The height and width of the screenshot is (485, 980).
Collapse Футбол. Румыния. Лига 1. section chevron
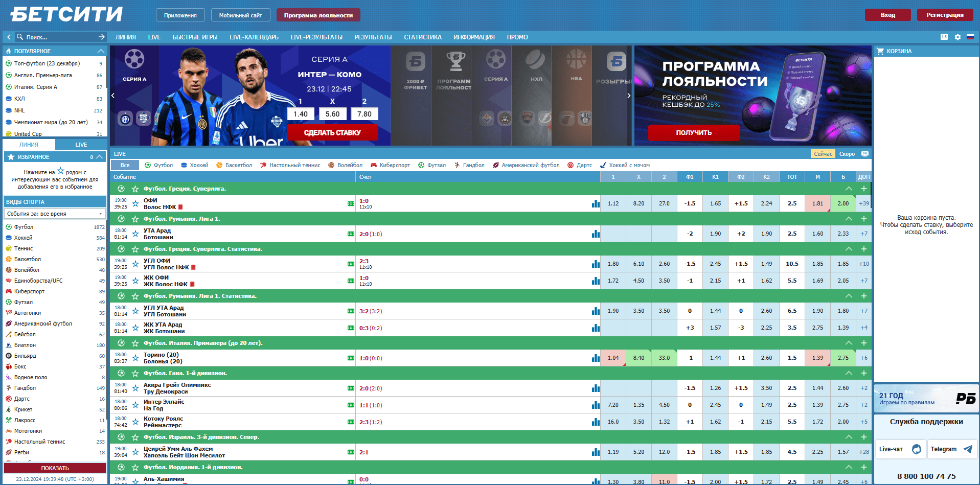[x=849, y=219]
